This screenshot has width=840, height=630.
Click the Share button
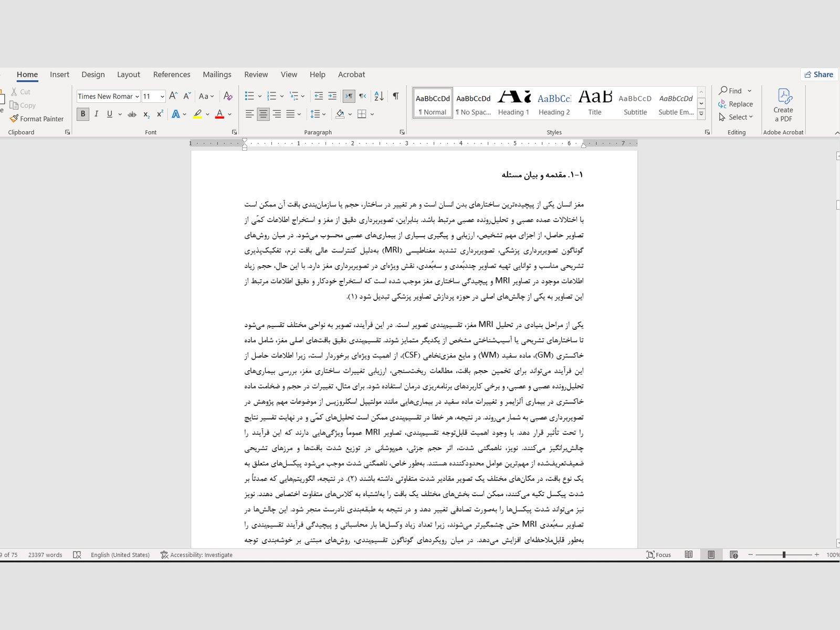point(818,75)
